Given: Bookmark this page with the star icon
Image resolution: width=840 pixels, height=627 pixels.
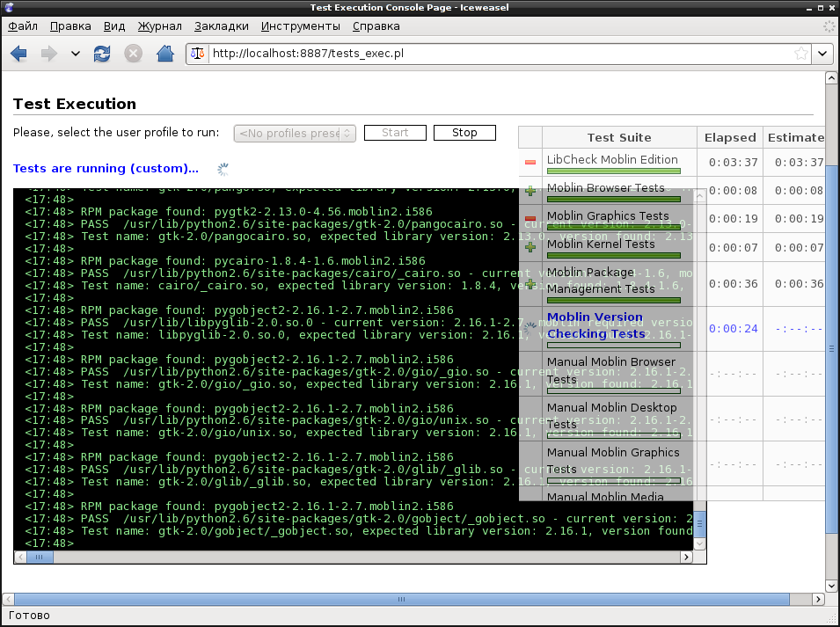Looking at the screenshot, I should pyautogui.click(x=801, y=54).
